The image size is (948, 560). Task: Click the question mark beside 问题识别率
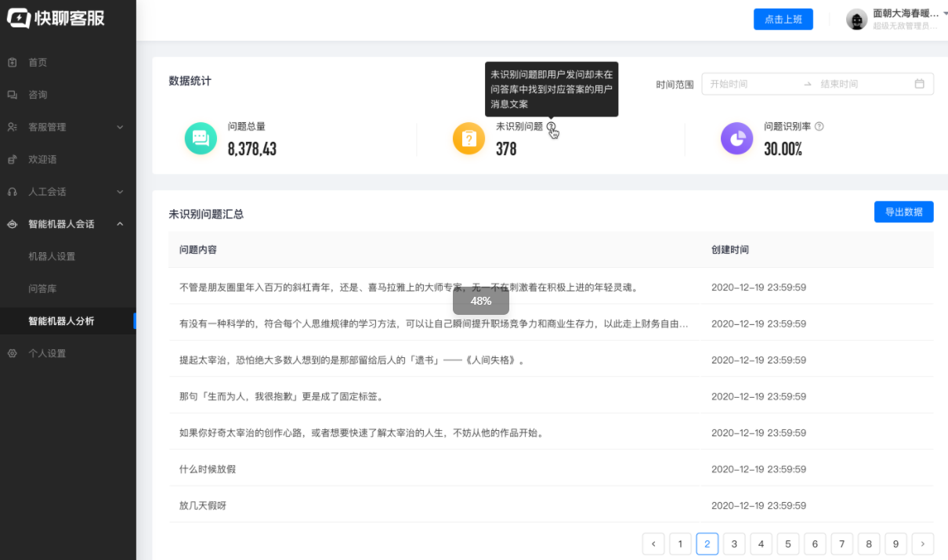coord(818,126)
